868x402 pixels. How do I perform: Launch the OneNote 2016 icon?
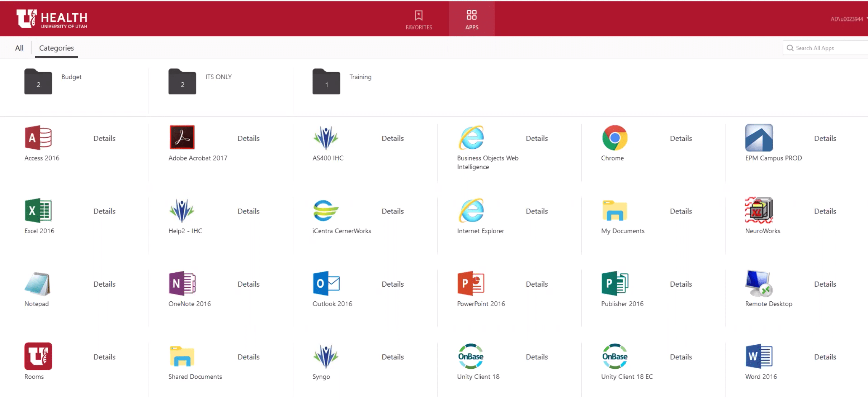[182, 283]
